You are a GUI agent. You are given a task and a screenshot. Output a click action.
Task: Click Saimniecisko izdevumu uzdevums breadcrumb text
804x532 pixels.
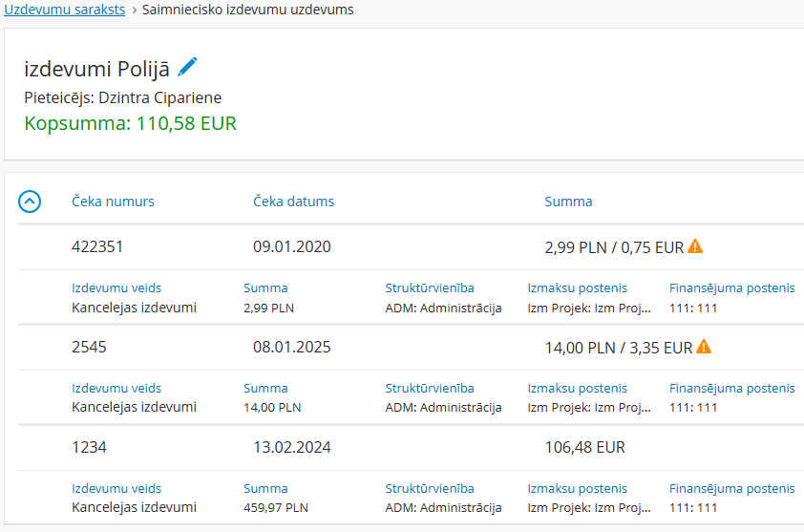click(x=247, y=10)
